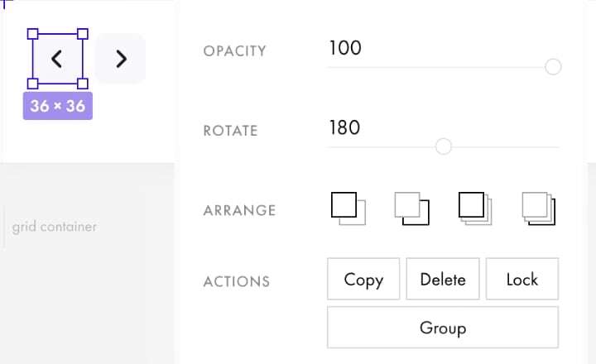
Task: Click the Rotate value field showing 180
Action: tap(344, 127)
